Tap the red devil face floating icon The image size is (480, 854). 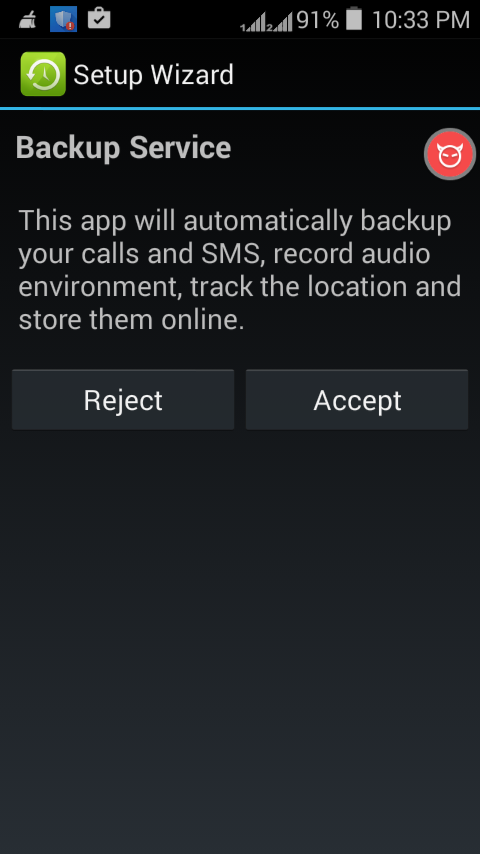coord(451,155)
